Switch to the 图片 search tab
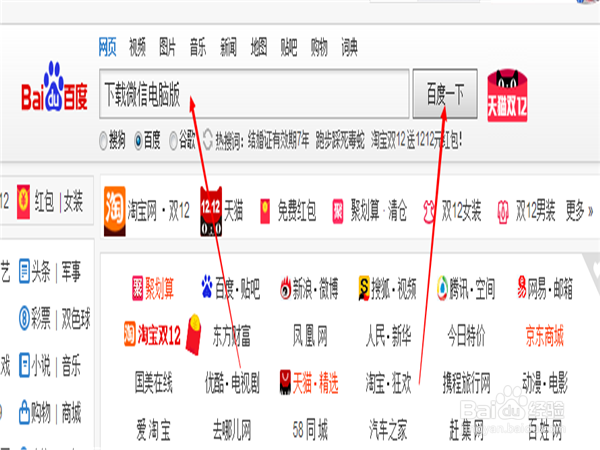This screenshot has width=600, height=450. [168, 47]
